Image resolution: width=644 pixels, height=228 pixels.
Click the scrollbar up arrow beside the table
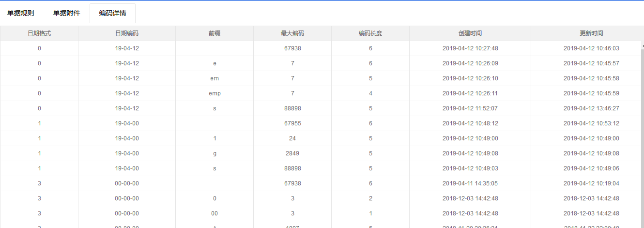click(x=642, y=46)
